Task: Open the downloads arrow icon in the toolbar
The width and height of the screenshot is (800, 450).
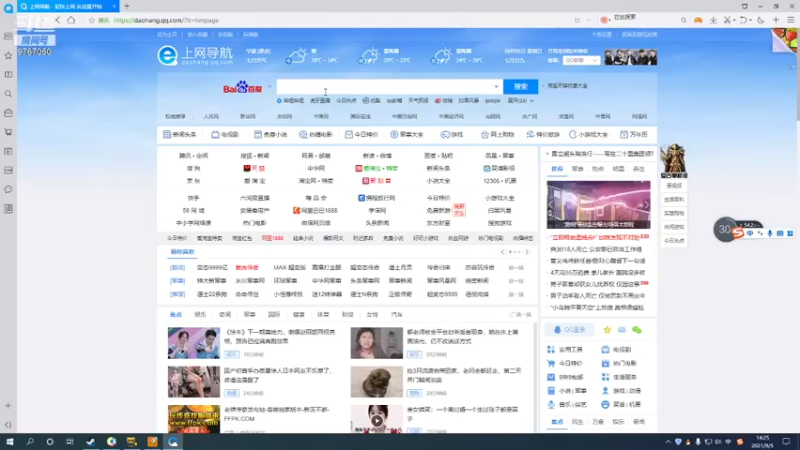Action: click(713, 20)
